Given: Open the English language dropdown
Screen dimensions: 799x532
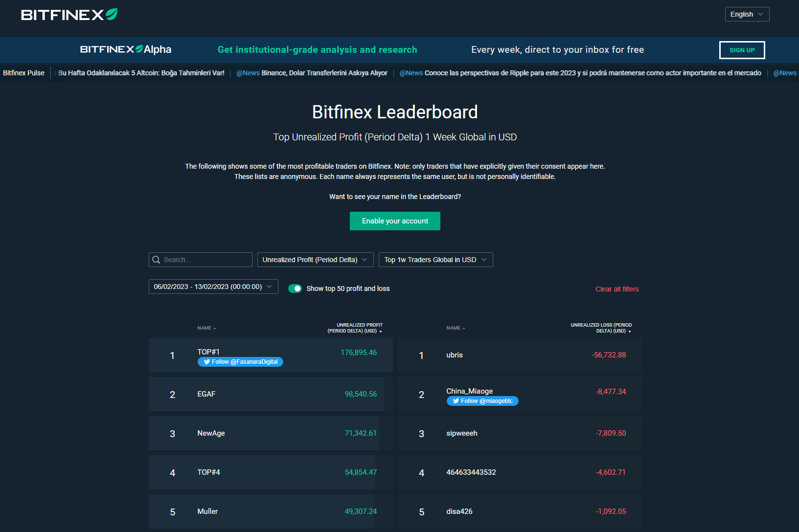Looking at the screenshot, I should [x=747, y=14].
